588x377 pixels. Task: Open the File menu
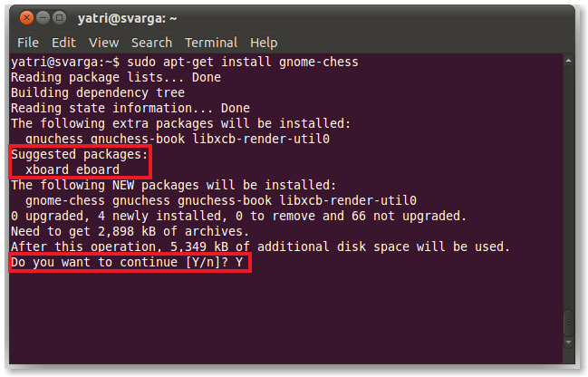pyautogui.click(x=28, y=43)
